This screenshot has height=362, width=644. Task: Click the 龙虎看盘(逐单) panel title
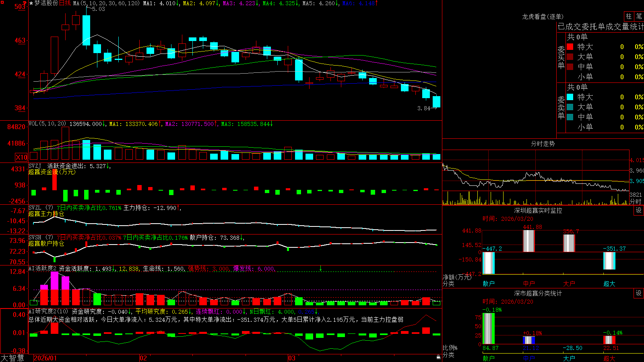[543, 16]
